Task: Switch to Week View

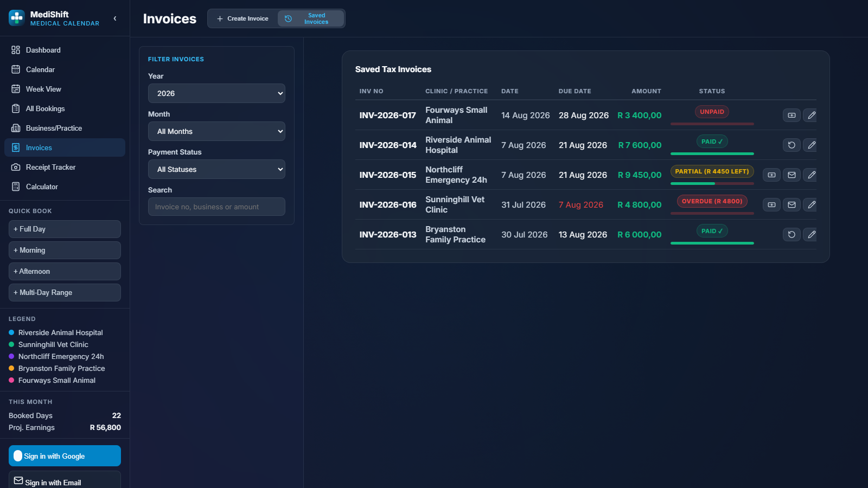Action: pos(65,89)
